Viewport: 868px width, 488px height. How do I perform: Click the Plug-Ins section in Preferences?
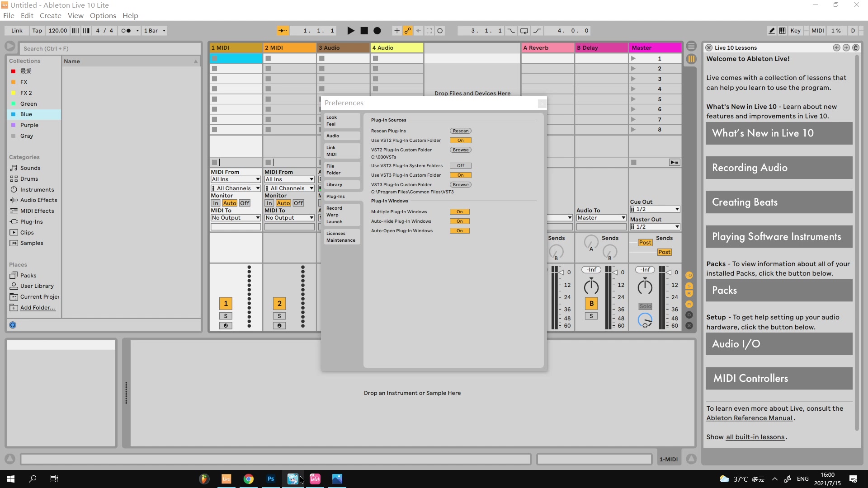tap(335, 196)
